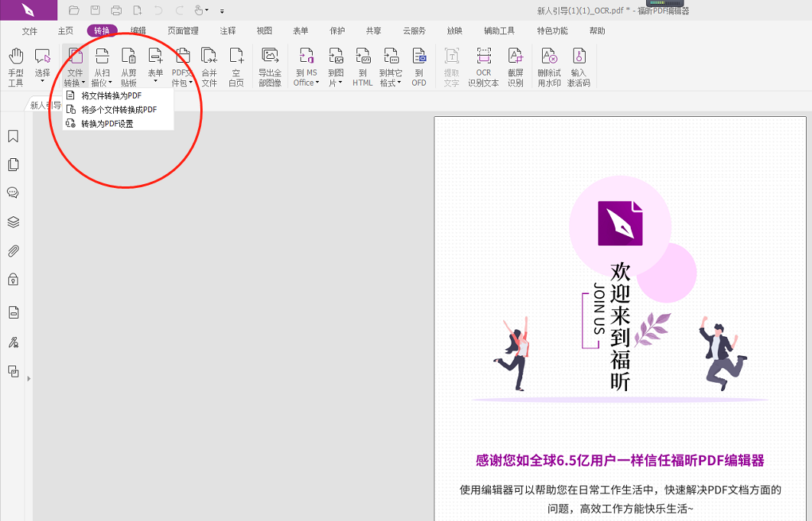The image size is (812, 521).
Task: Click the 空白页 (Blank Page) tool
Action: coord(236,64)
